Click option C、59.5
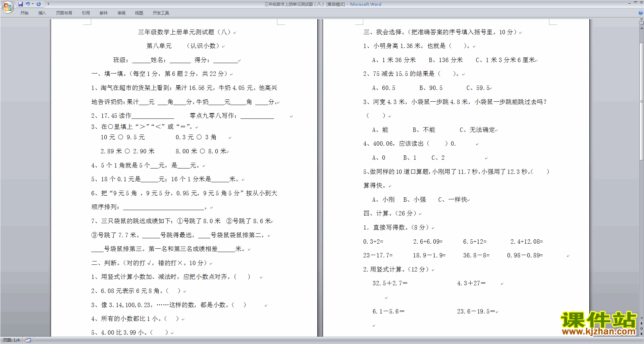The width and height of the screenshot is (644, 344). [x=478, y=88]
